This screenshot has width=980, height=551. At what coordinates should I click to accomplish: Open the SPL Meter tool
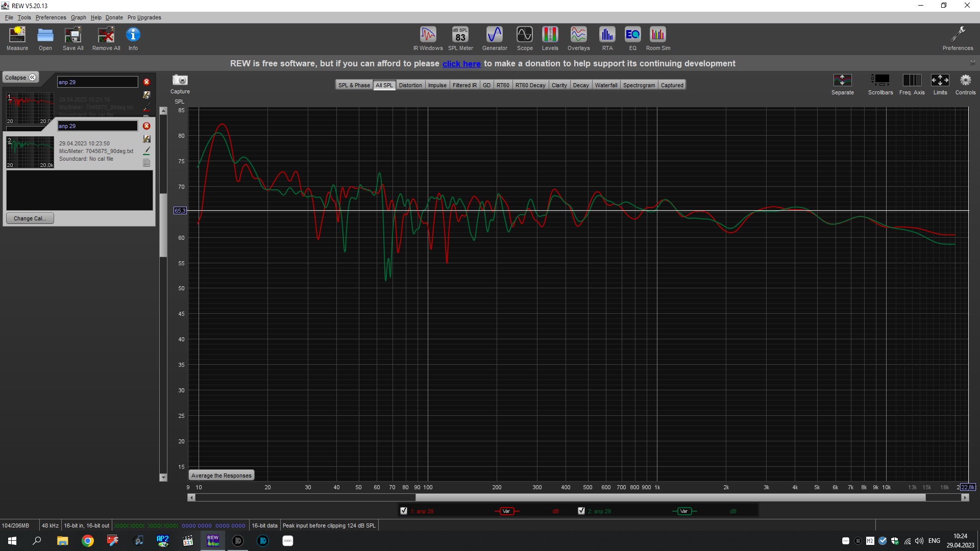[460, 39]
